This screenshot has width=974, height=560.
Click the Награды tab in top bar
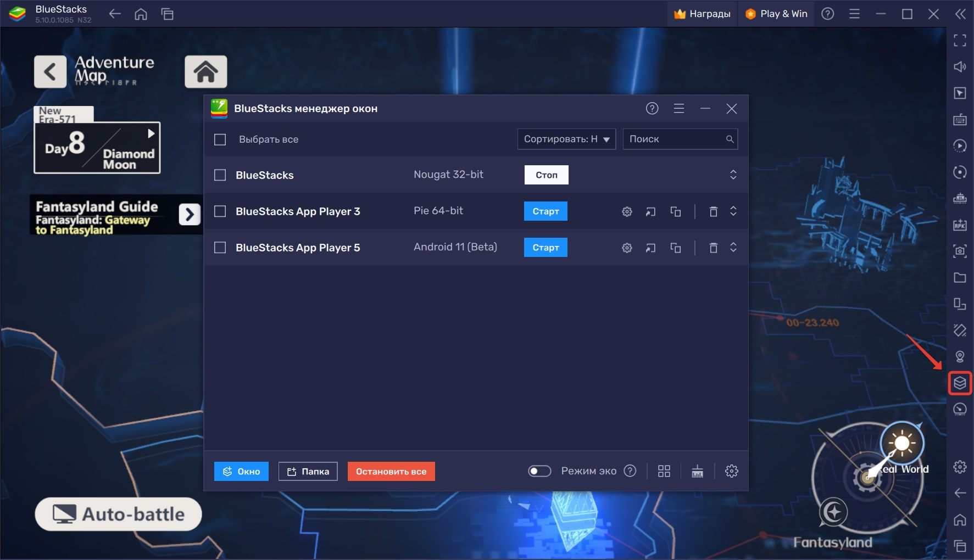tap(702, 14)
